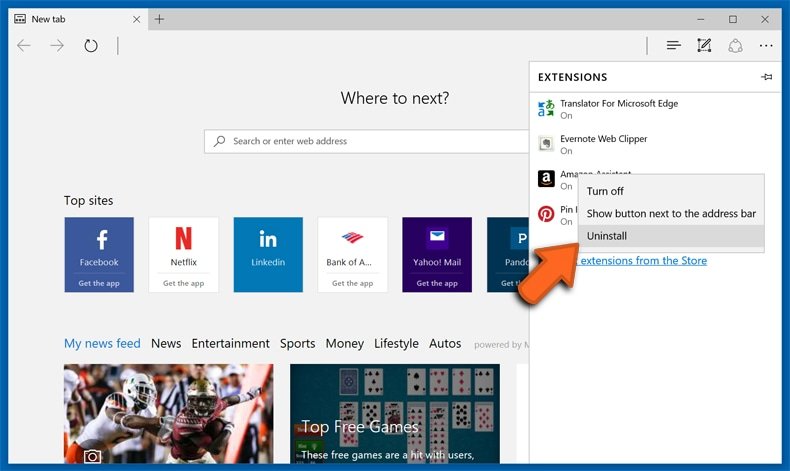790x471 pixels.
Task: Open the Linkedin top site tile
Action: 268,255
